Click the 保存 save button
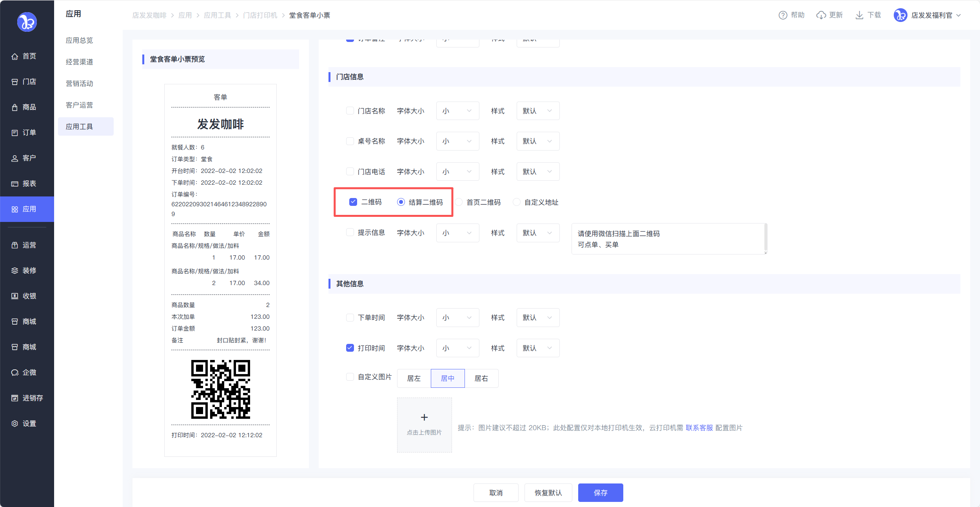Screen dimensions: 980x507 [600, 492]
